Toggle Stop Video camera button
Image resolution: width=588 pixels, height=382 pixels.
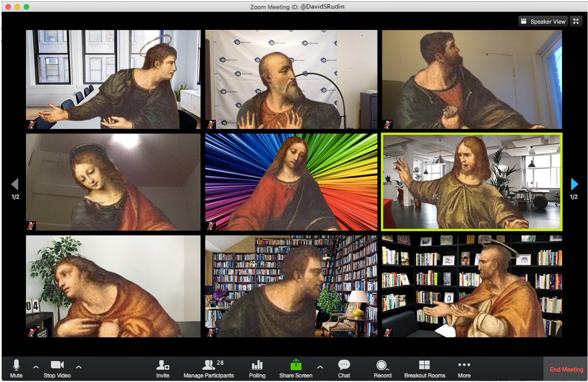(x=57, y=366)
